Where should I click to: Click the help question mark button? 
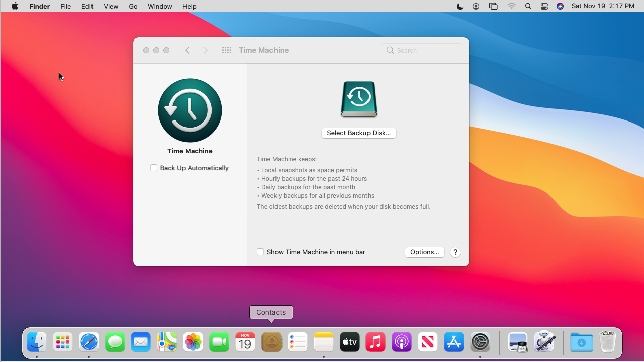455,252
